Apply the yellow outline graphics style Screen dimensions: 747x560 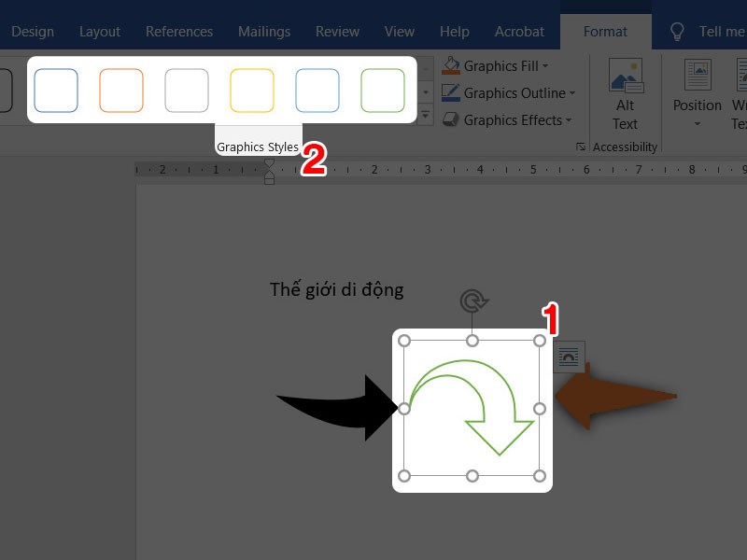[252, 90]
